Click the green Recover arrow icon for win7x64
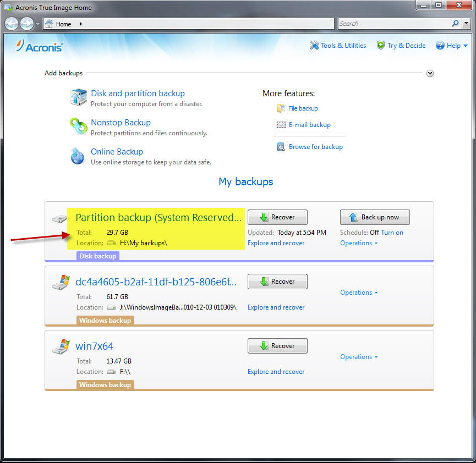 coord(264,346)
